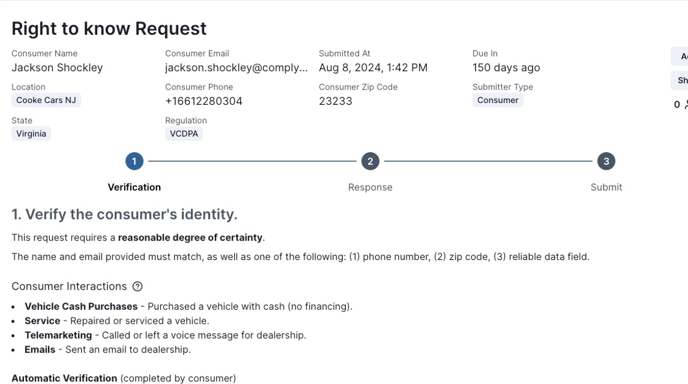Image resolution: width=688 pixels, height=384 pixels.
Task: Click the assignee person icon
Action: coord(686,104)
